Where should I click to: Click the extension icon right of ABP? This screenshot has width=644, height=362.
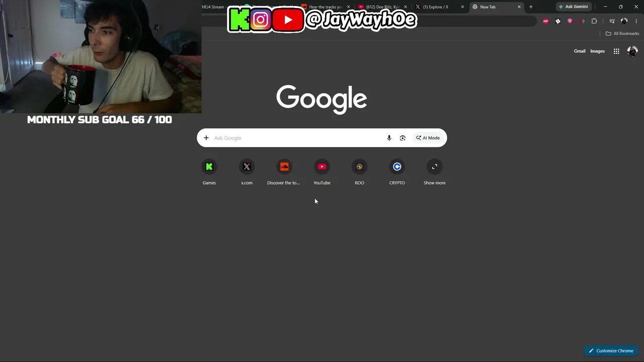[x=558, y=21]
